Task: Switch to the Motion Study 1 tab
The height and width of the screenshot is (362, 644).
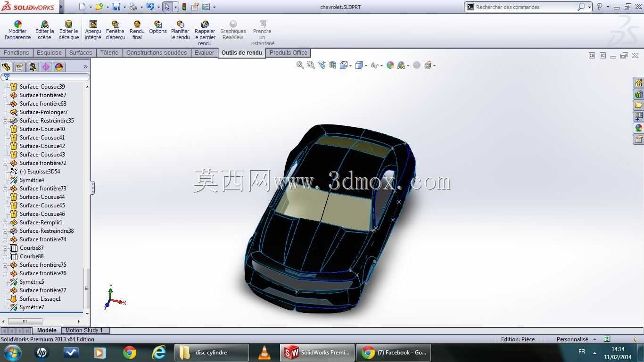Action: tap(84, 330)
